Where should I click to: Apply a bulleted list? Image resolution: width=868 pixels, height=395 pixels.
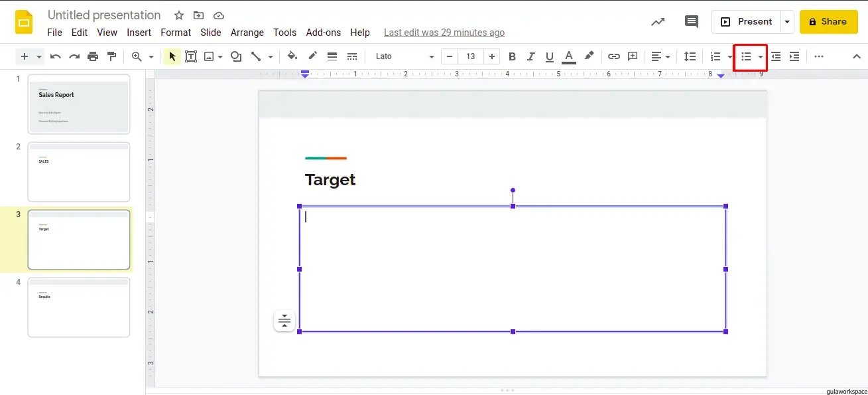click(x=746, y=56)
